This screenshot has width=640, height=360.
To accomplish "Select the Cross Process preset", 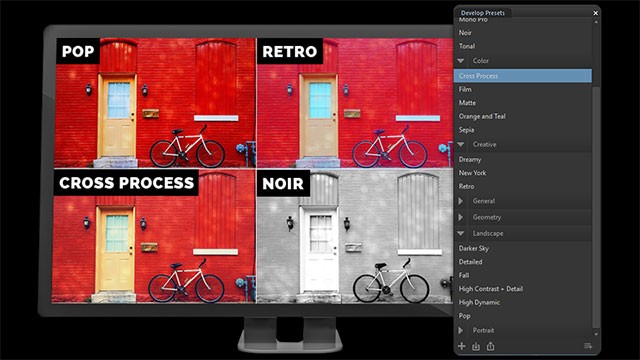I will point(522,76).
